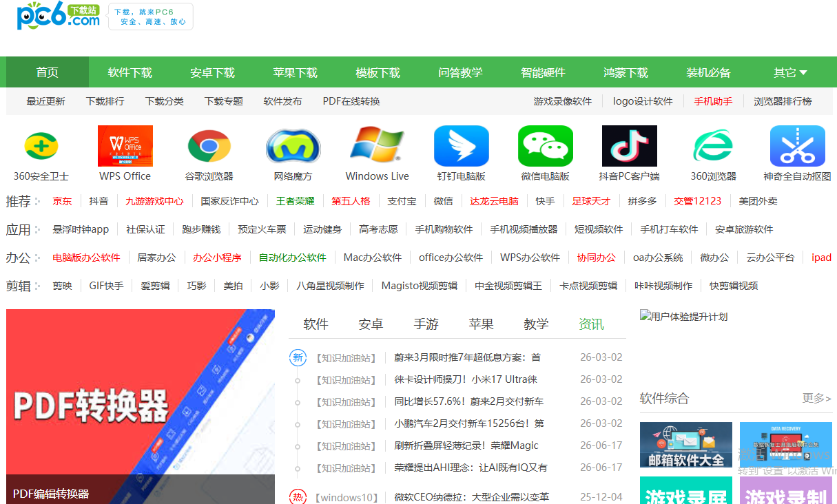Click the 新 badge on the news list
This screenshot has height=504, width=837.
(298, 357)
